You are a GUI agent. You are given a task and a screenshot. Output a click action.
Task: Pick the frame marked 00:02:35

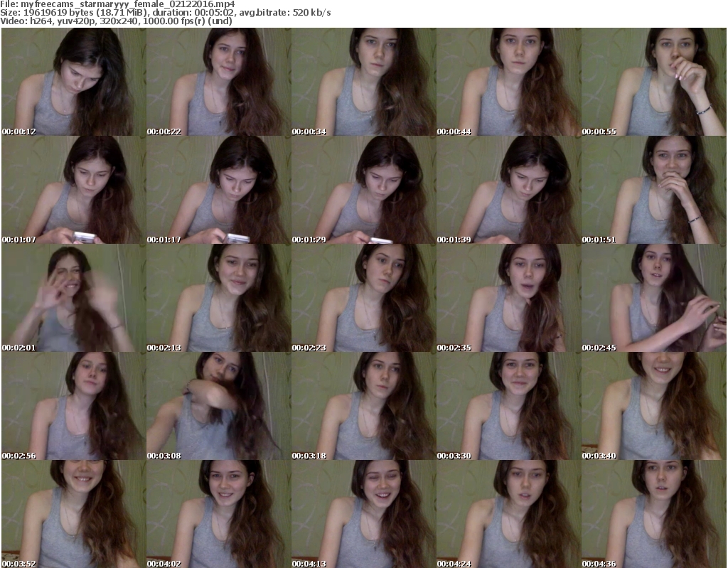[x=508, y=299]
